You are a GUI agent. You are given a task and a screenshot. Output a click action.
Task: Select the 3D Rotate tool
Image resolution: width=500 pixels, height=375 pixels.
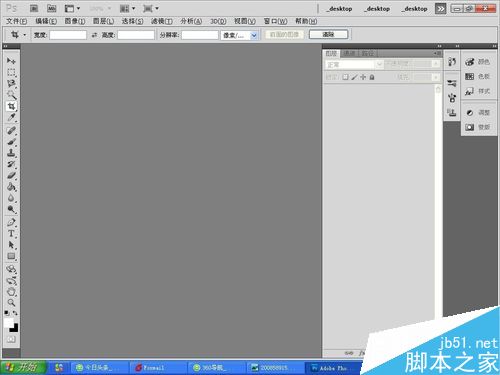[x=11, y=269]
